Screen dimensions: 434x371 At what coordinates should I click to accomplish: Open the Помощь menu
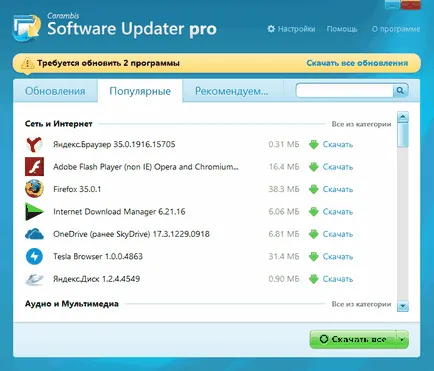coord(342,29)
